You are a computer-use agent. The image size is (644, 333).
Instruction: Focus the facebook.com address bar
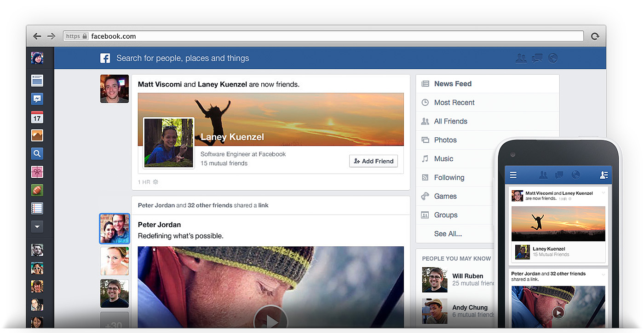pyautogui.click(x=323, y=36)
